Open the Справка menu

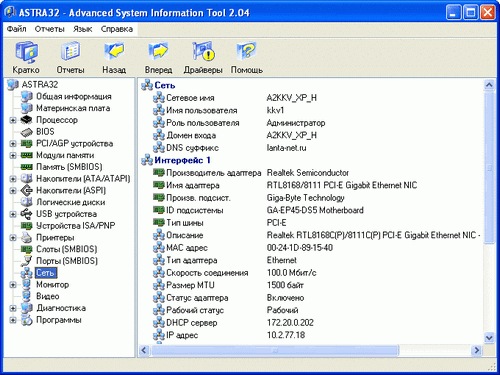click(x=117, y=29)
